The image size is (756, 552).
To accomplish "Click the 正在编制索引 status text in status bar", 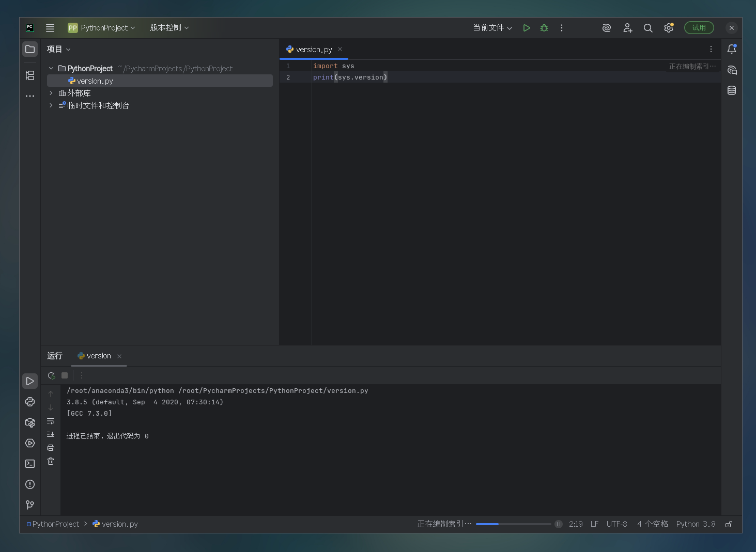I will [444, 524].
